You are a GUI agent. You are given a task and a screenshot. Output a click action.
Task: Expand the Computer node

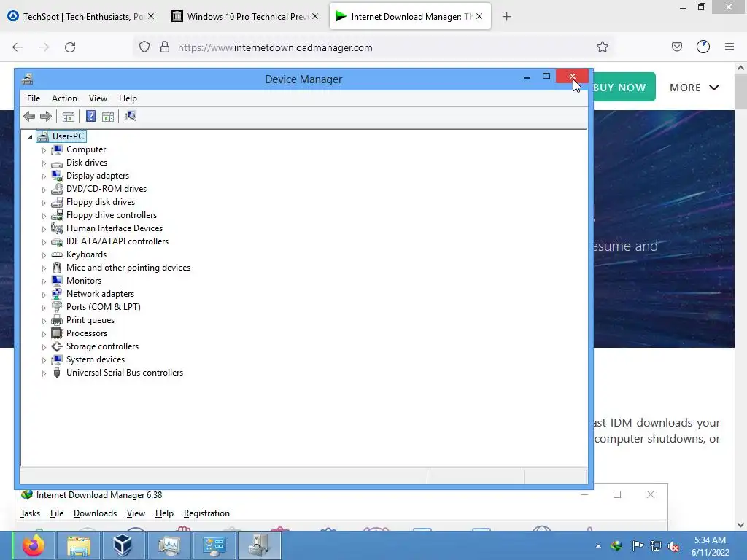point(44,150)
